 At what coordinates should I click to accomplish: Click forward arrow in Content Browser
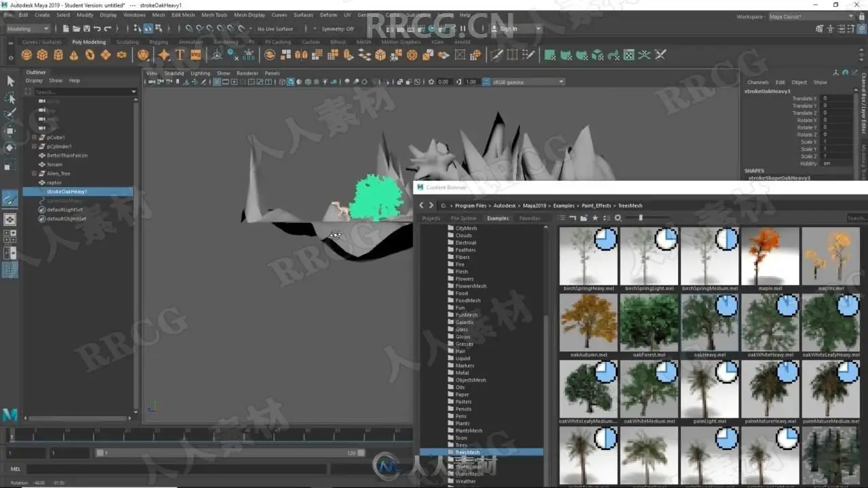pyautogui.click(x=431, y=205)
